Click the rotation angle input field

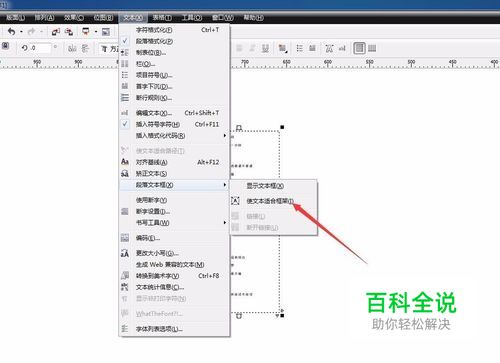(x=40, y=48)
